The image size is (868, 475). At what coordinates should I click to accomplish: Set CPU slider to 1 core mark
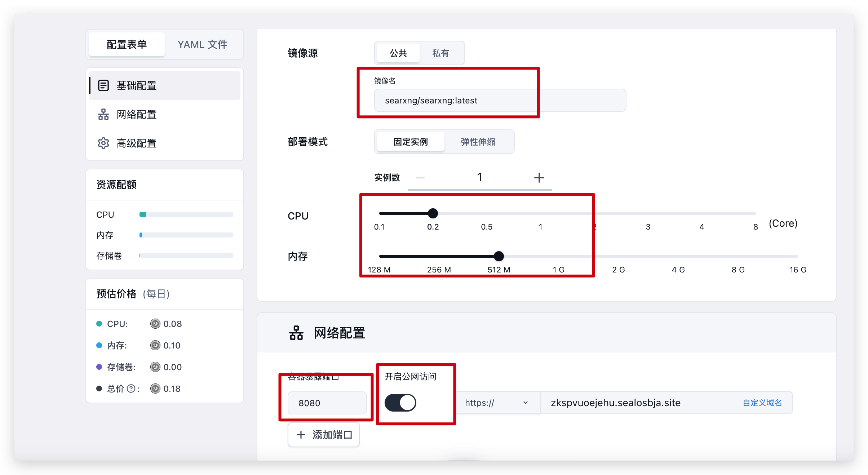click(x=540, y=213)
